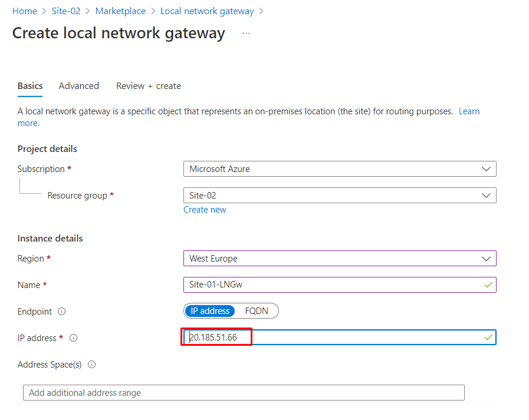
Task: Click the green checkmark on the Name field
Action: [488, 285]
